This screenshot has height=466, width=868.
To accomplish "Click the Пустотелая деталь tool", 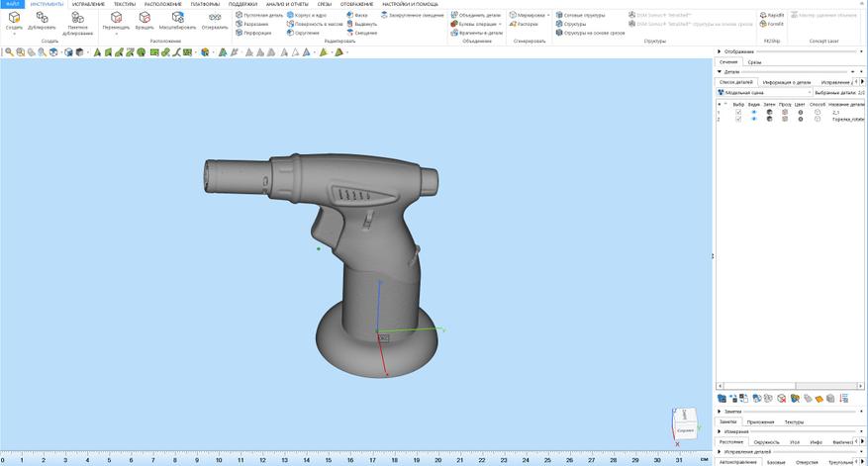I will pos(259,15).
